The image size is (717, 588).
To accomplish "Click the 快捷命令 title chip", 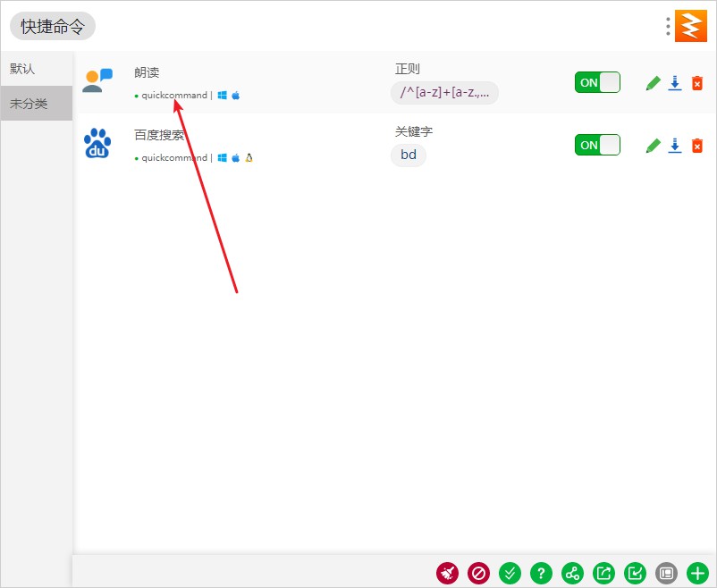I will (x=53, y=26).
